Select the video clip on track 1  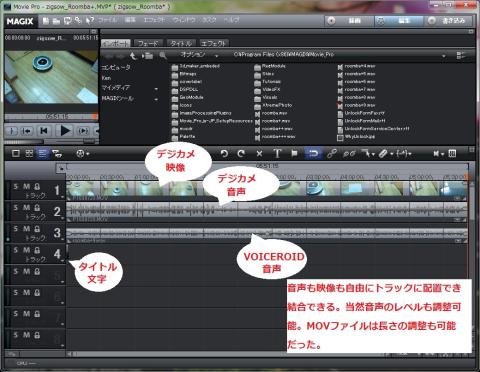pyautogui.click(x=267, y=190)
